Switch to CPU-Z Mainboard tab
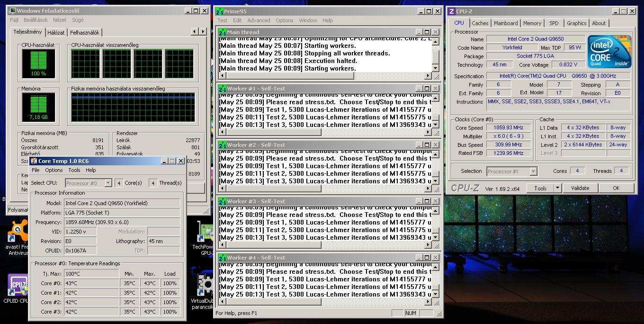This screenshot has width=644, height=324. point(506,23)
